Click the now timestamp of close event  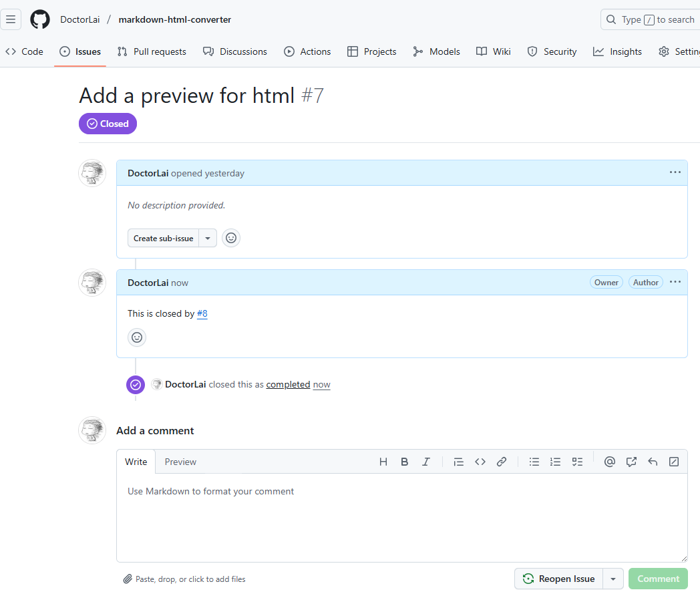pos(321,384)
